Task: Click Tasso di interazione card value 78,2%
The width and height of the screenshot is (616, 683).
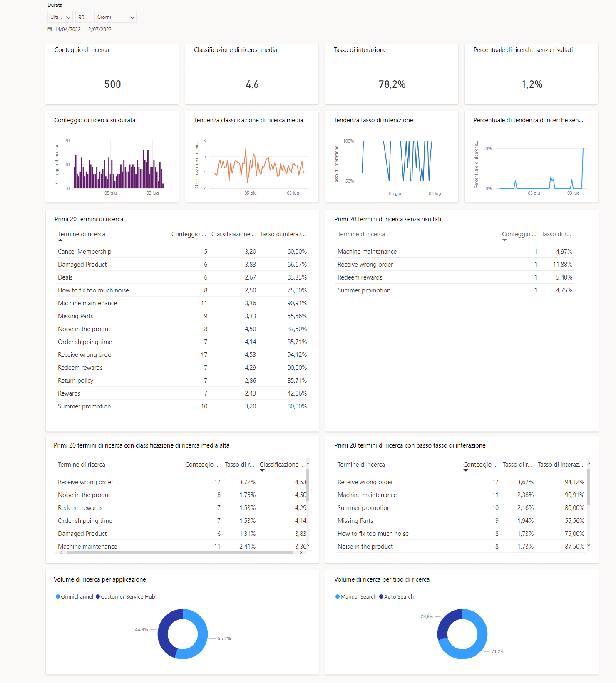Action: [392, 84]
